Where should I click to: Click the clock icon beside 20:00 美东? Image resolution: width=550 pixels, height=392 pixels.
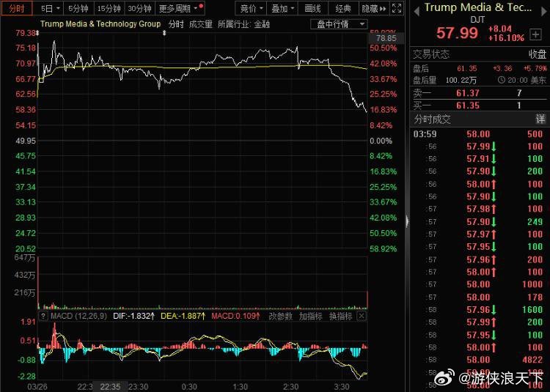tap(501, 81)
